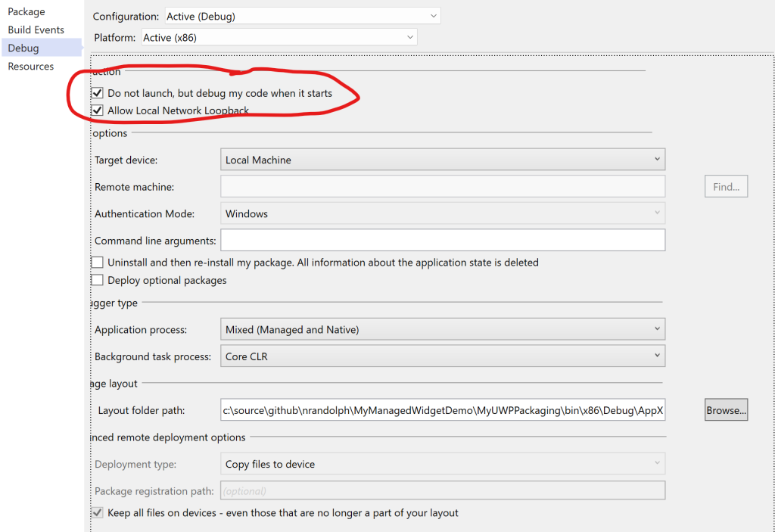Click the Browse button
The image size is (775, 532).
726,410
